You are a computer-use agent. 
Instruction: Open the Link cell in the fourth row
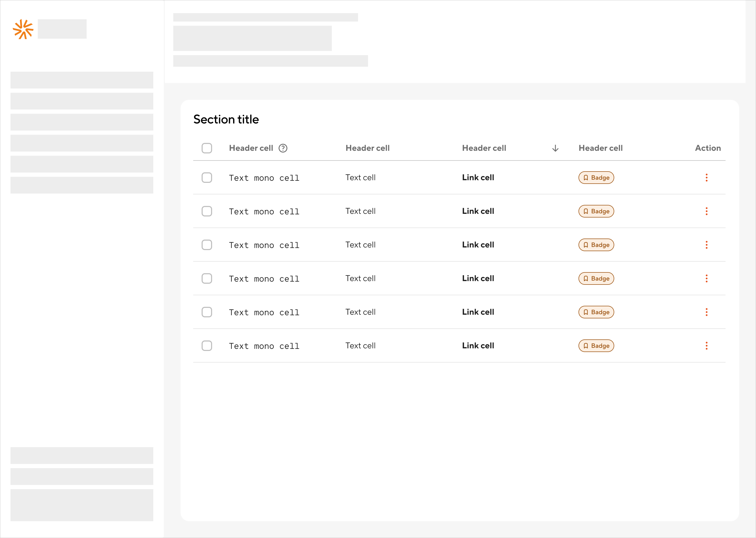coord(478,279)
